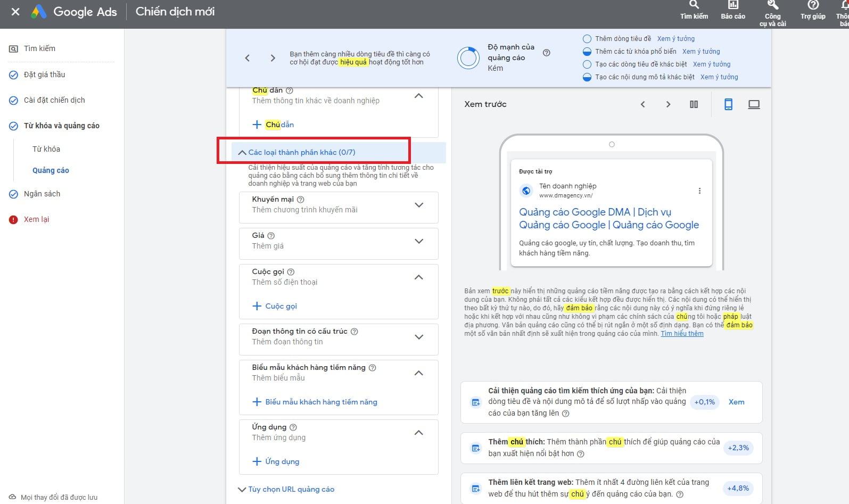The width and height of the screenshot is (849, 504).
Task: Expand the Giá section
Action: 419,241
